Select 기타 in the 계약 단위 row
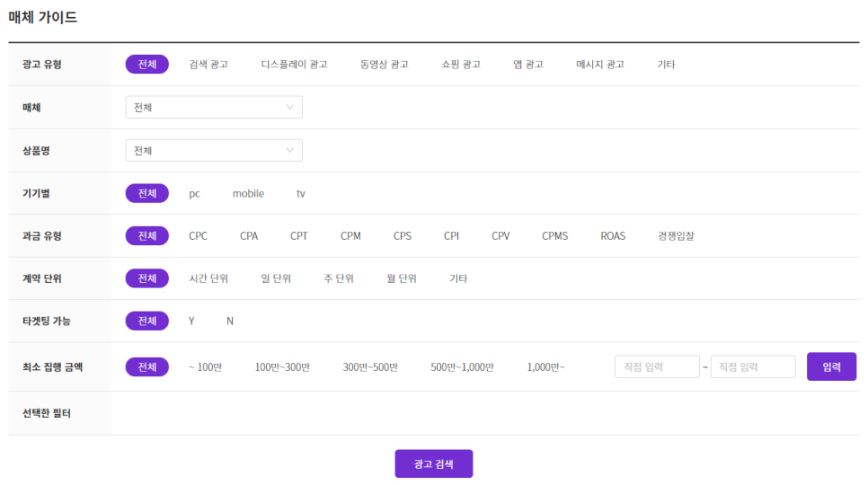 click(x=458, y=278)
